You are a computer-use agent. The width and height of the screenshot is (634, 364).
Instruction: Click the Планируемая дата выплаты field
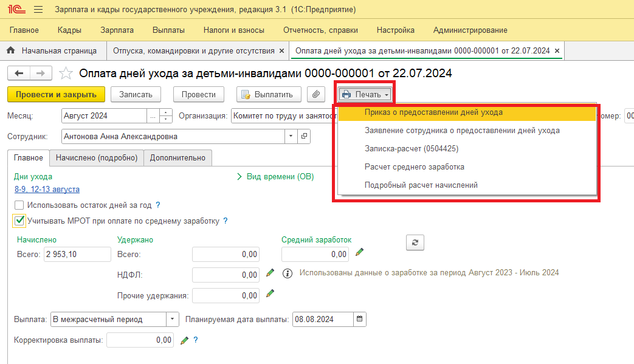coord(323,319)
